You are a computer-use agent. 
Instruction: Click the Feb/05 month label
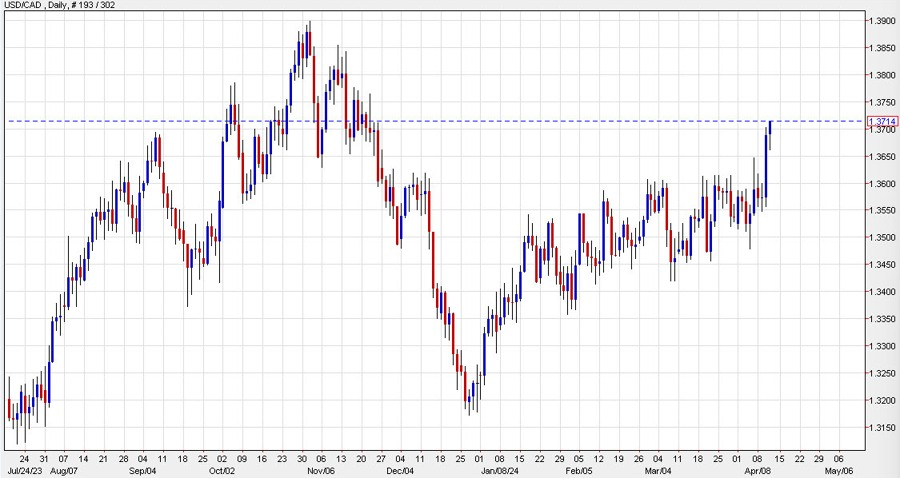(579, 471)
